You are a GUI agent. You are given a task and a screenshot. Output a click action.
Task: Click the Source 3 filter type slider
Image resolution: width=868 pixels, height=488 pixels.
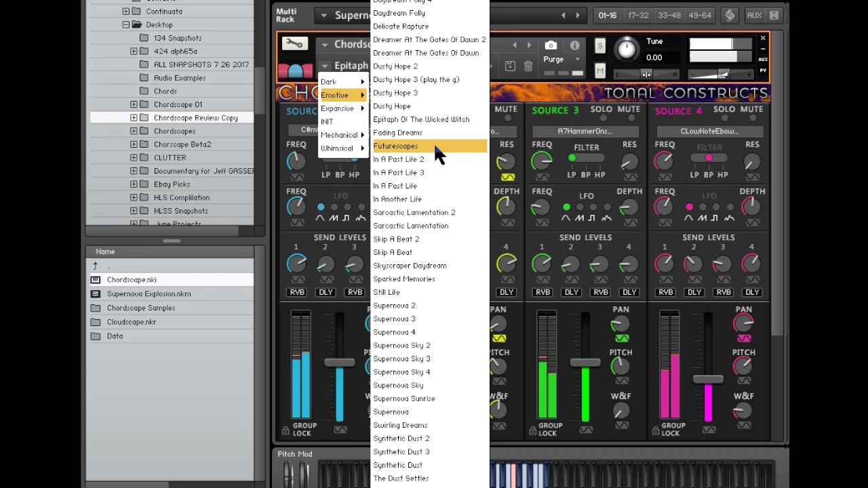586,158
